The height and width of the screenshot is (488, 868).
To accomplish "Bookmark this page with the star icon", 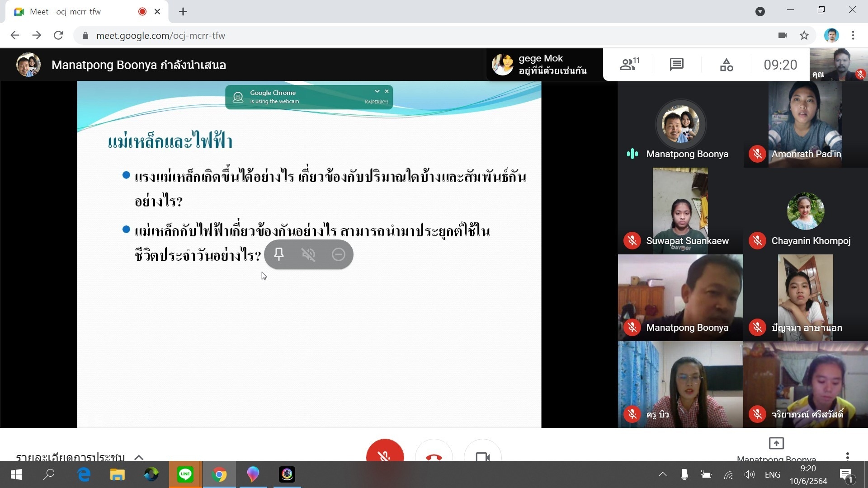I will click(x=804, y=35).
